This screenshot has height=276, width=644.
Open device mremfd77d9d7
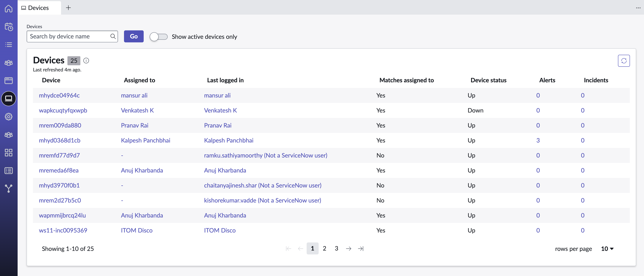(59, 155)
